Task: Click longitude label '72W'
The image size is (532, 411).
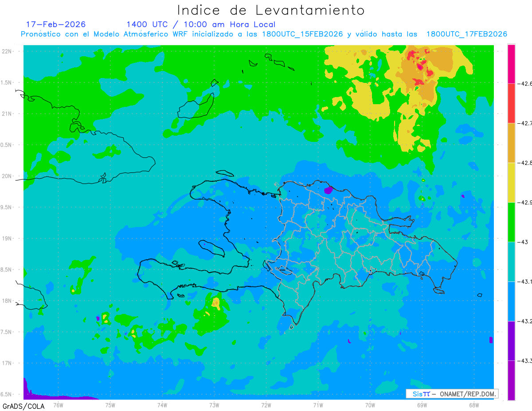Action: click(266, 404)
